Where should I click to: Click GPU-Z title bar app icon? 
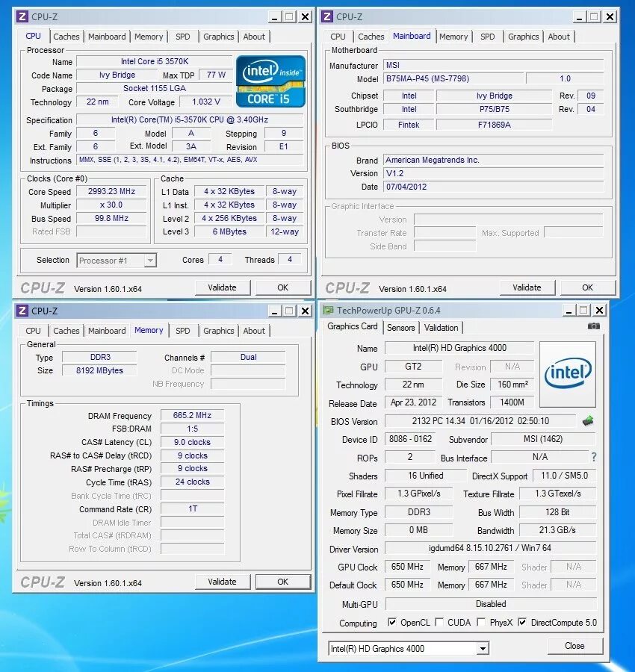(328, 310)
